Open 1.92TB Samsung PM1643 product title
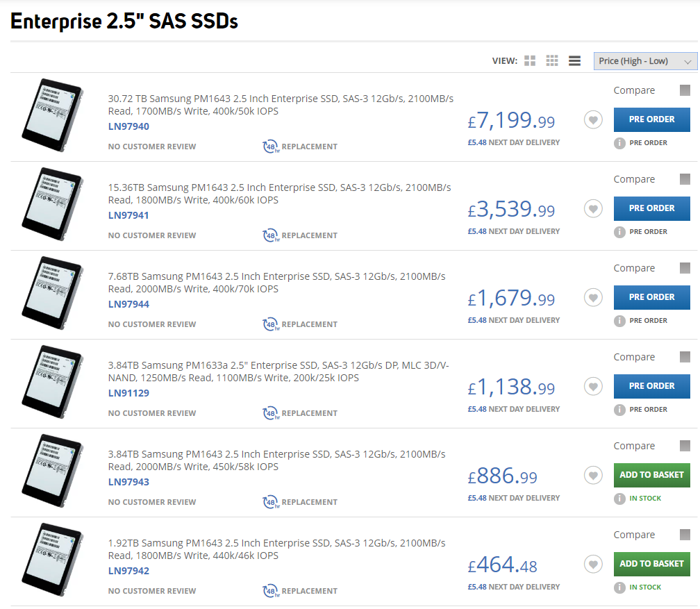 pos(277,549)
